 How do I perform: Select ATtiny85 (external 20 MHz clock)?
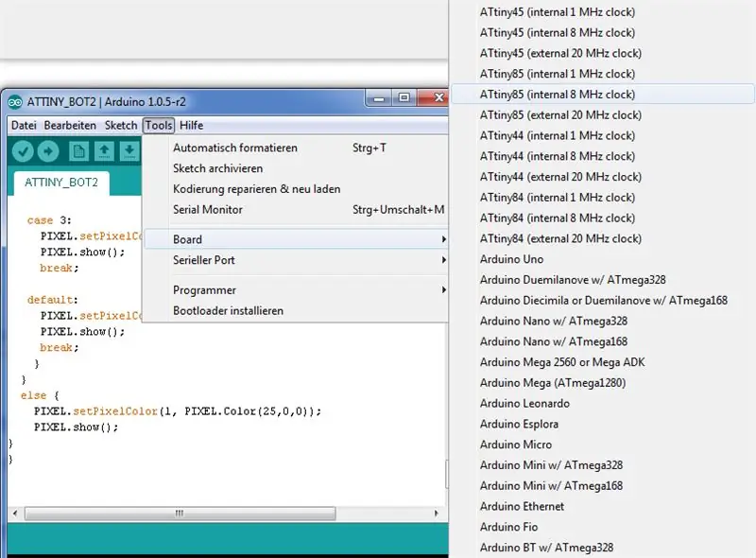[603, 114]
